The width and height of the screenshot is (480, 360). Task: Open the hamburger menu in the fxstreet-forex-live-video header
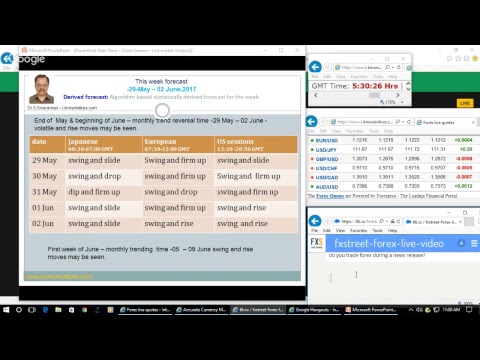click(x=474, y=244)
